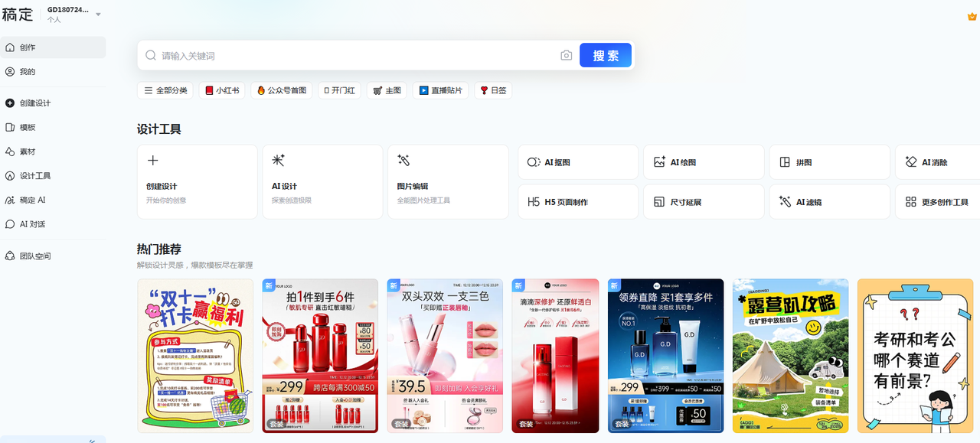Expand the account dropdown arrow

(98, 15)
